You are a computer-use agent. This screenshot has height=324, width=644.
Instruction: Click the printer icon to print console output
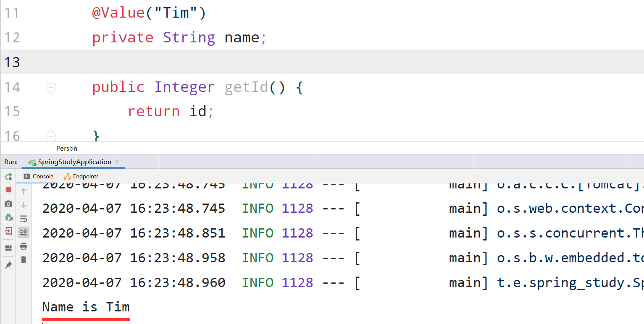24,246
